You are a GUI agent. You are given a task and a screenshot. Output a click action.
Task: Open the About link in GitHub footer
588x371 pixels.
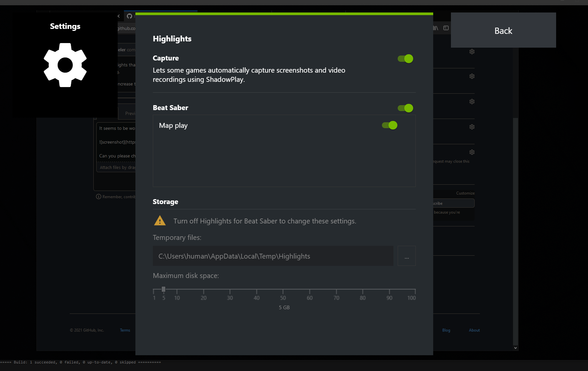474,330
